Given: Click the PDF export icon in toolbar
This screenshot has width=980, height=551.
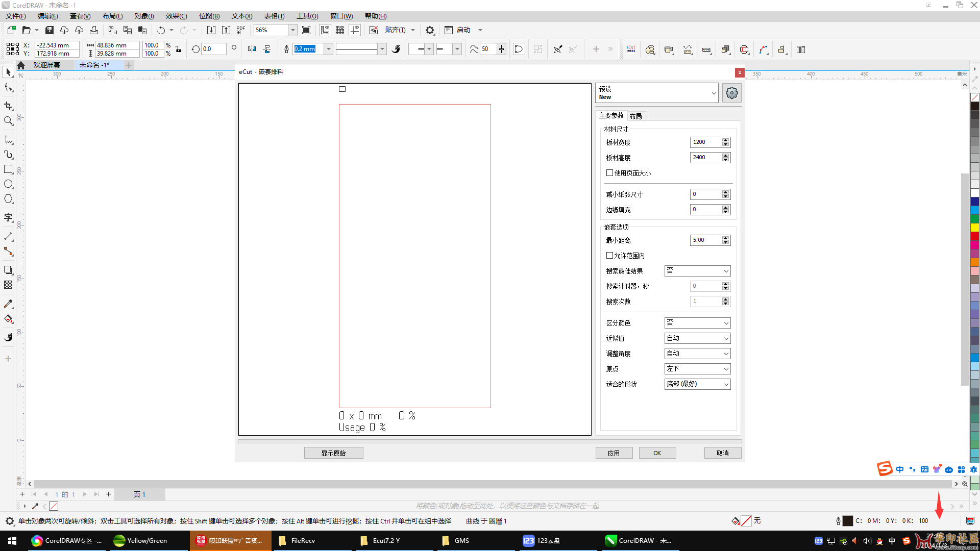Looking at the screenshot, I should [x=240, y=30].
